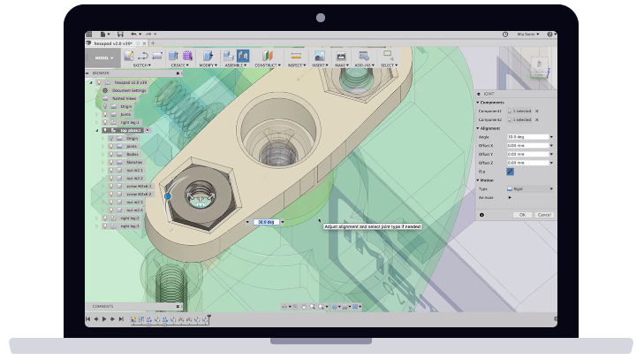Open the Angle field dropdown arrow
This screenshot has width=644, height=360.
point(551,137)
